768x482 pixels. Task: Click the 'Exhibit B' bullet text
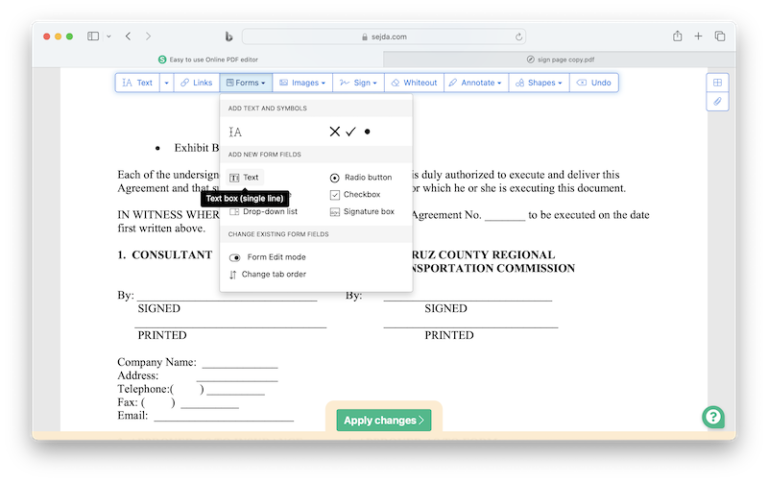point(196,148)
